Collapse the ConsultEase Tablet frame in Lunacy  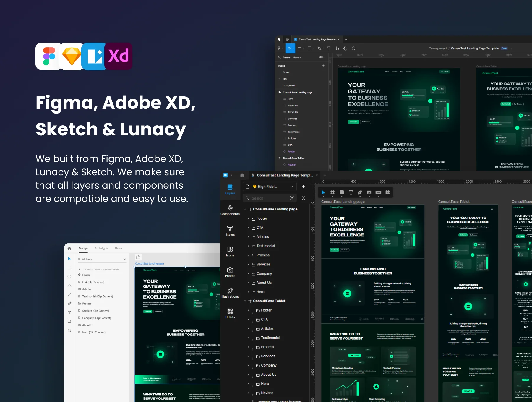click(x=245, y=301)
